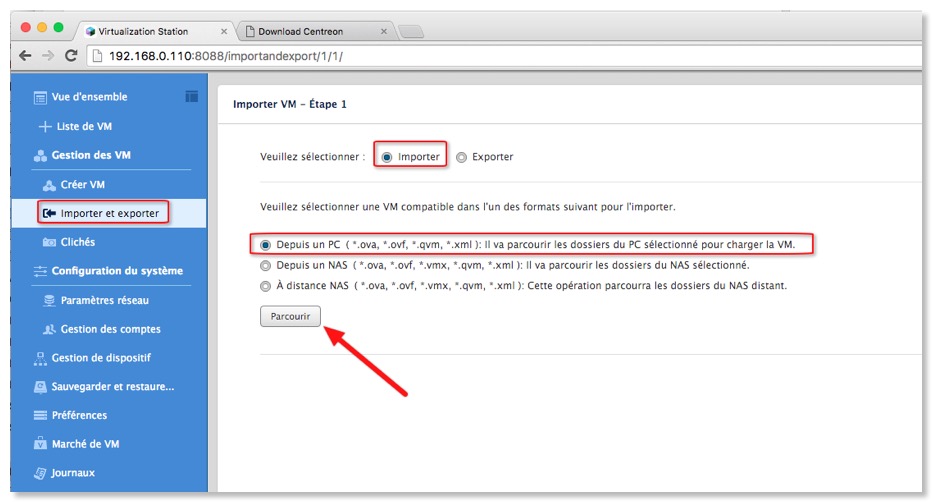Open Vue d'ensemble in sidebar
Screen dimensions: 932x502
tap(89, 97)
